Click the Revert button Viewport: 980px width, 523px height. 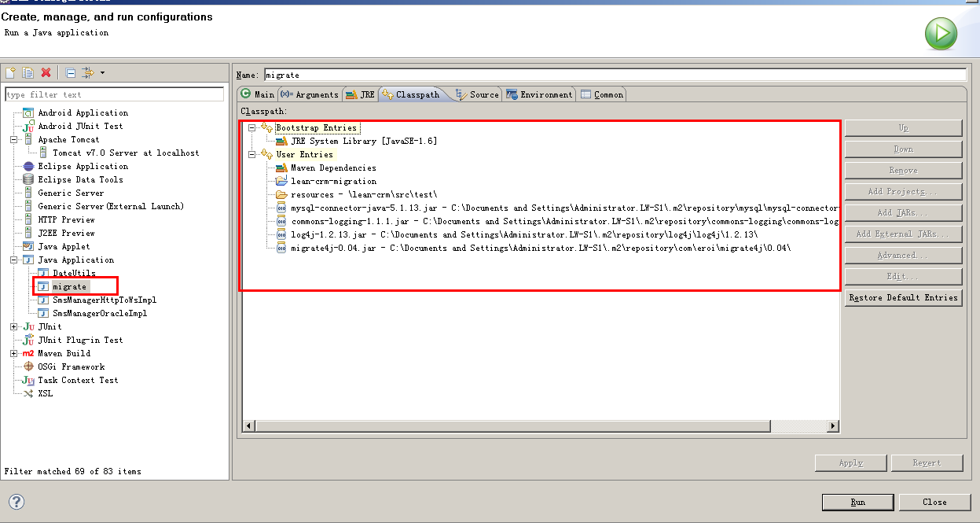tap(927, 463)
